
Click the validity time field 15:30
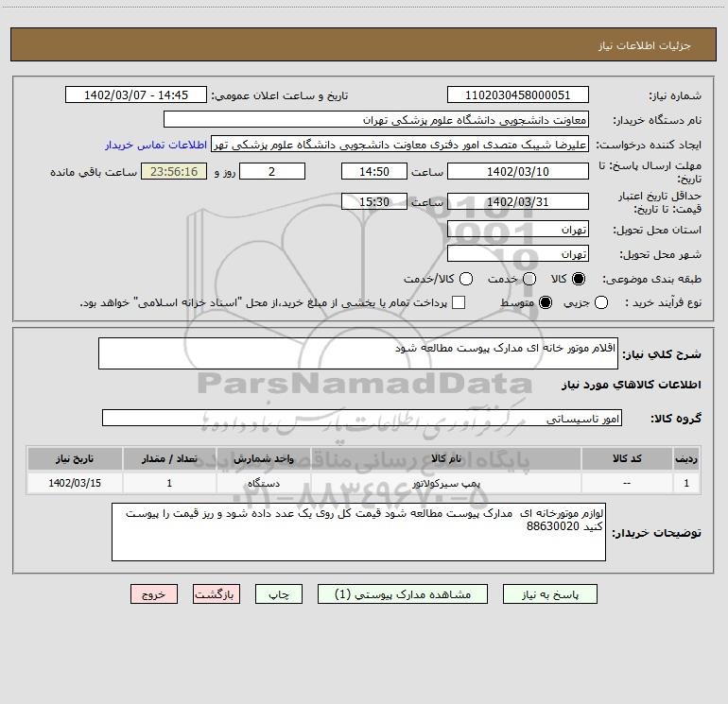coord(374,202)
